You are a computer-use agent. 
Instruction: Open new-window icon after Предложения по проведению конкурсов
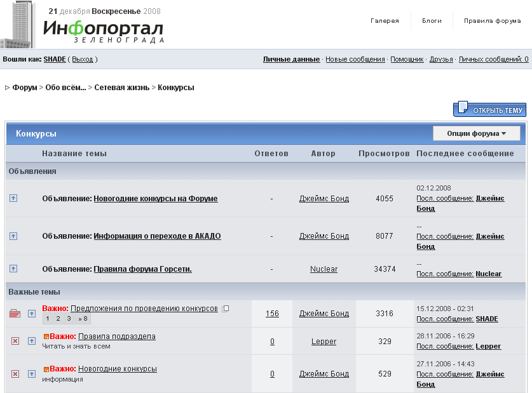pos(226,309)
